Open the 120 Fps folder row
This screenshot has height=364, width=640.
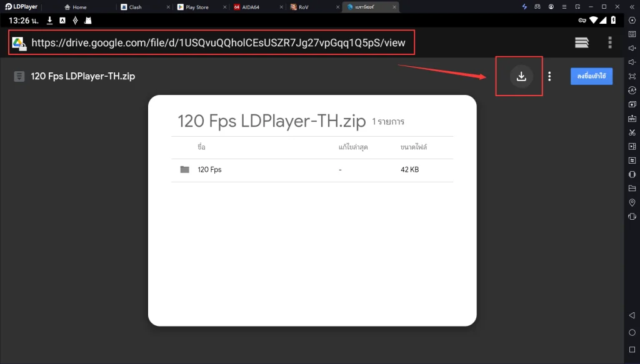pyautogui.click(x=312, y=170)
